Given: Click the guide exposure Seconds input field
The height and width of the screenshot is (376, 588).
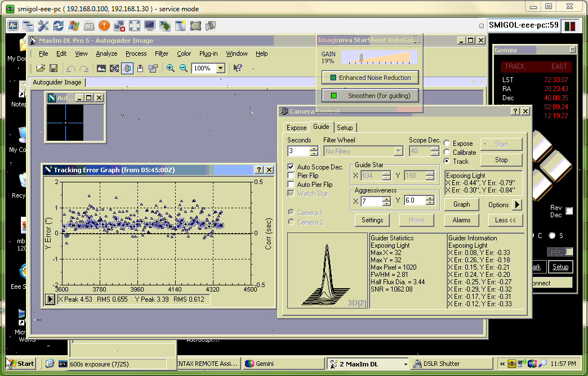Looking at the screenshot, I should click(299, 151).
